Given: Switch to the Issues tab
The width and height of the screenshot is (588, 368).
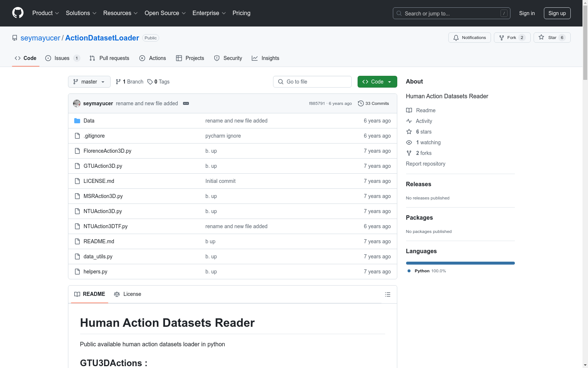Looking at the screenshot, I should [62, 58].
